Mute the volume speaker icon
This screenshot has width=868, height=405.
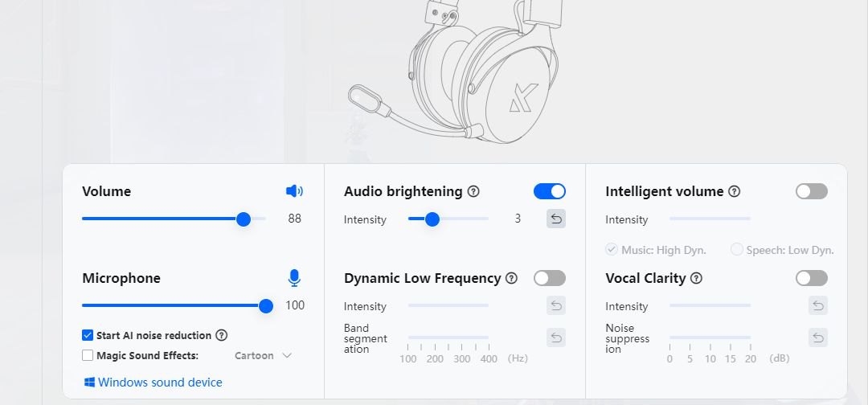click(x=294, y=191)
